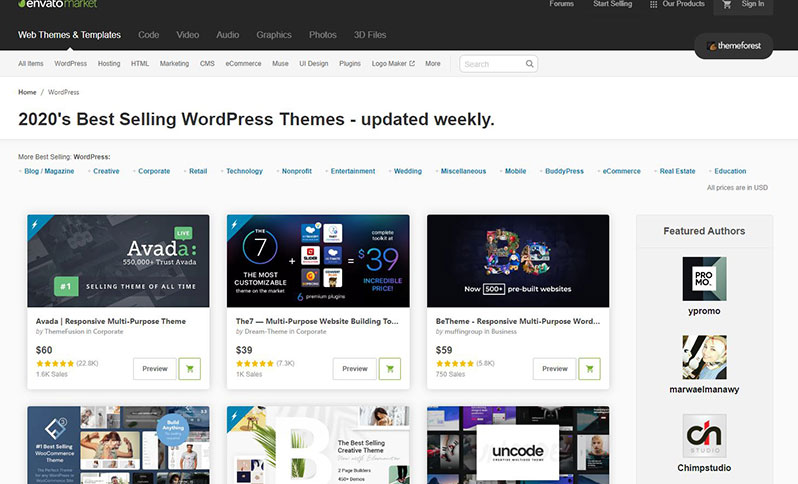Filter by Technology category
This screenshot has width=798, height=484.
(244, 171)
